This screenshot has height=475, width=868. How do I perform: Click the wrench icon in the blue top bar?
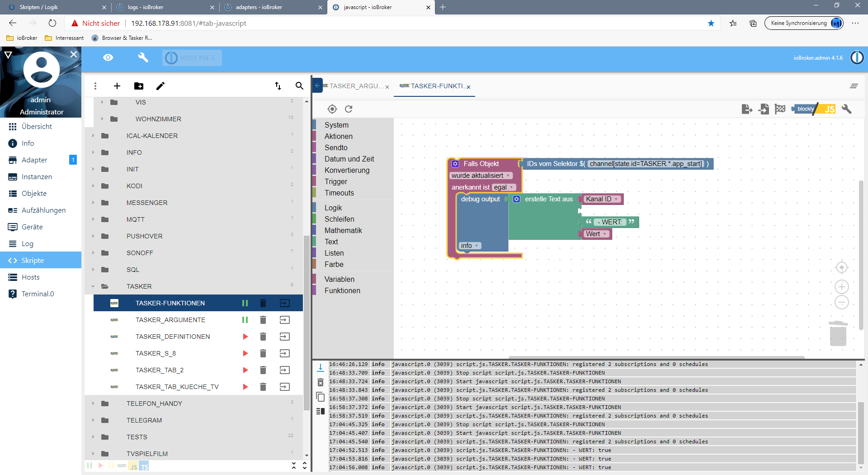coord(143,57)
